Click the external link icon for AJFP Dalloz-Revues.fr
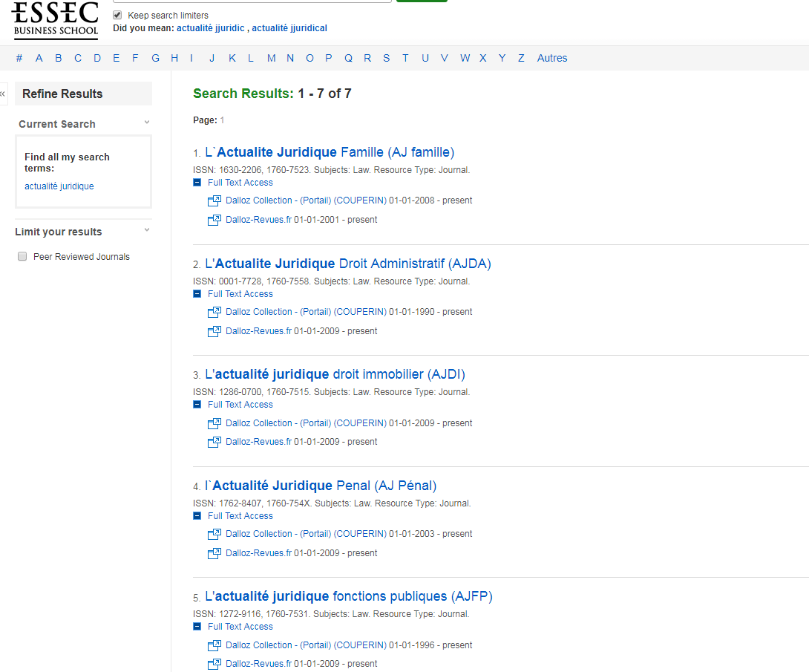This screenshot has height=672, width=809. (214, 665)
